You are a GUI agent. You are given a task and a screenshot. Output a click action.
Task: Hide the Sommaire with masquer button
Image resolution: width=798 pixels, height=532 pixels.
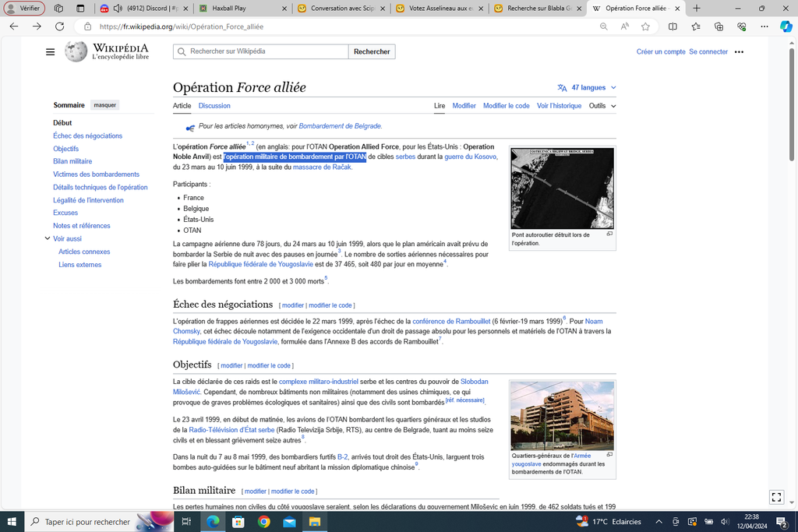click(x=105, y=105)
